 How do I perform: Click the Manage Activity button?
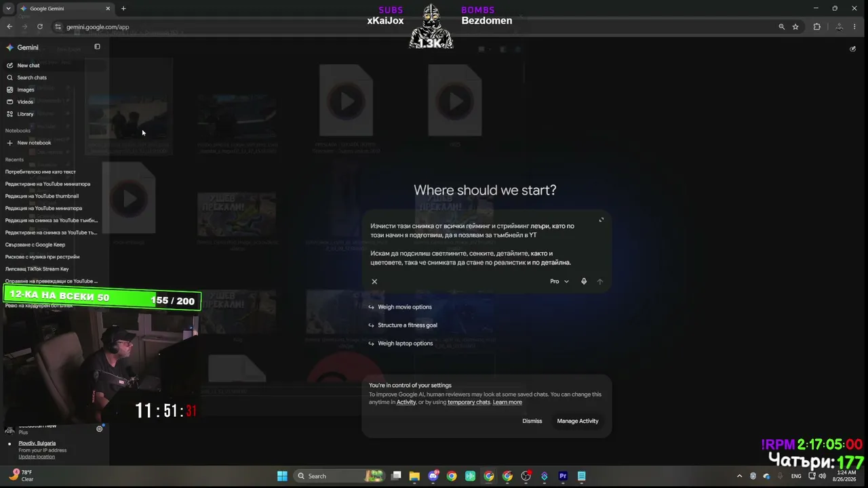[578, 421]
